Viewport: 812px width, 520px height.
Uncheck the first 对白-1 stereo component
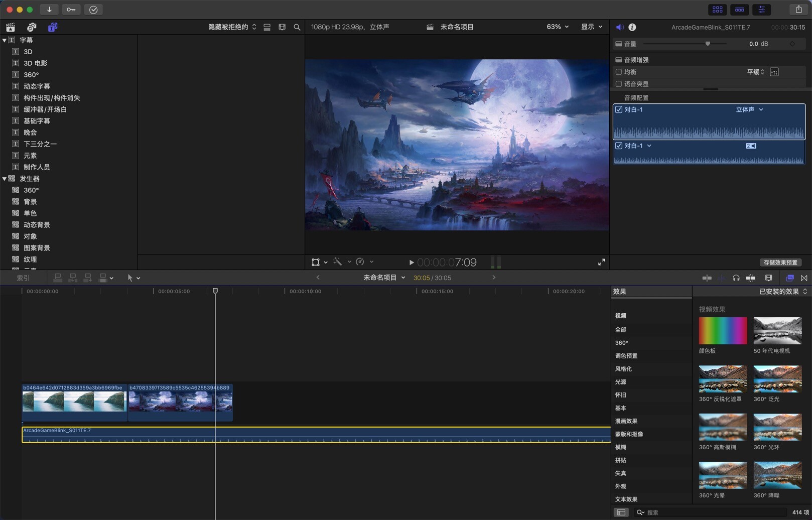coord(619,109)
